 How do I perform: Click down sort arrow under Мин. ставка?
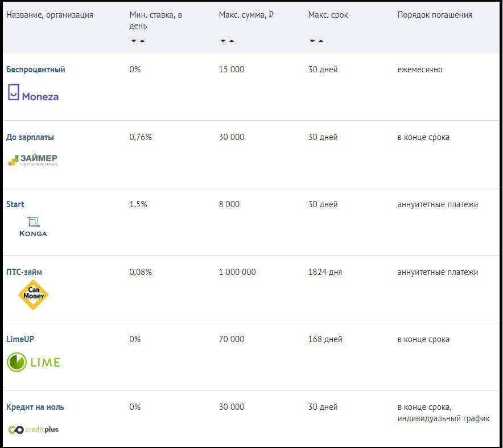coord(133,41)
